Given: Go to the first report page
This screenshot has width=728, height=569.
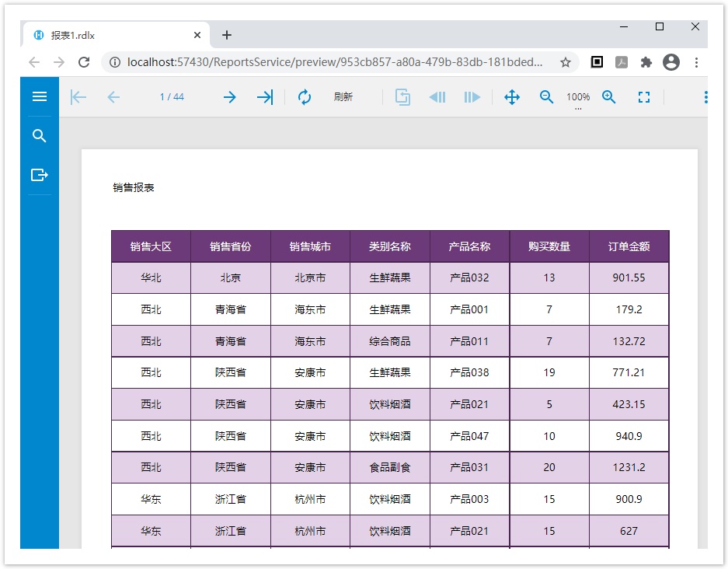Looking at the screenshot, I should click(78, 97).
